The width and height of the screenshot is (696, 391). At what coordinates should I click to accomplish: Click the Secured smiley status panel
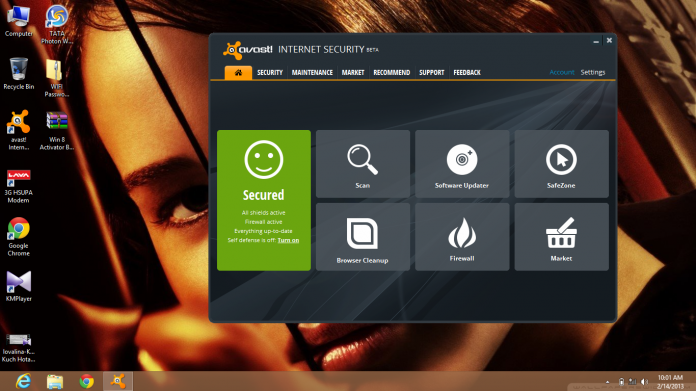(x=264, y=200)
